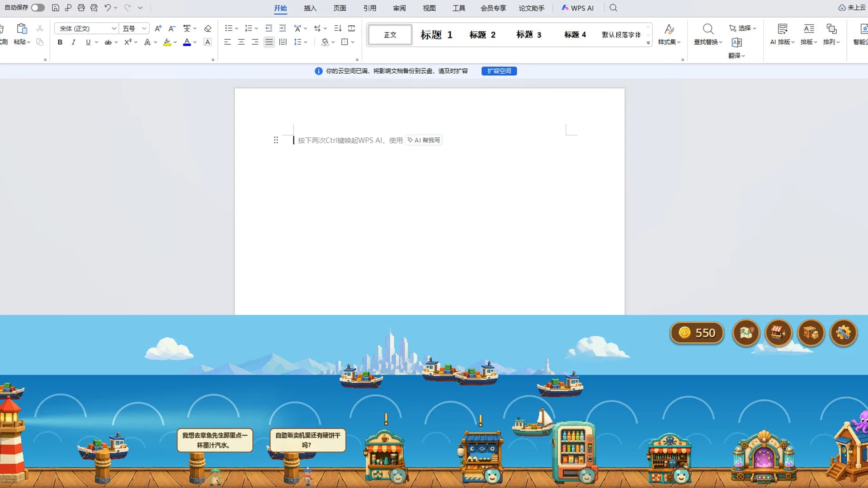
Task: Open the WPS AI tab
Action: point(577,8)
